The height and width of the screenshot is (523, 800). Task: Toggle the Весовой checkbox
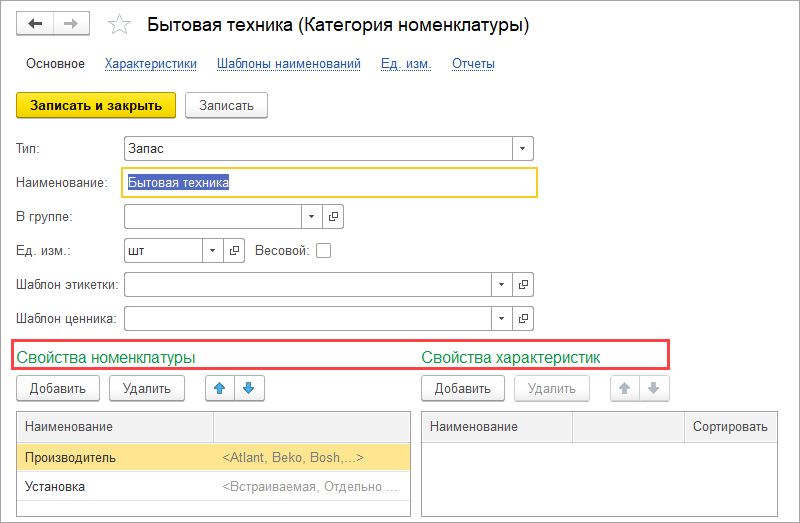[x=323, y=251]
